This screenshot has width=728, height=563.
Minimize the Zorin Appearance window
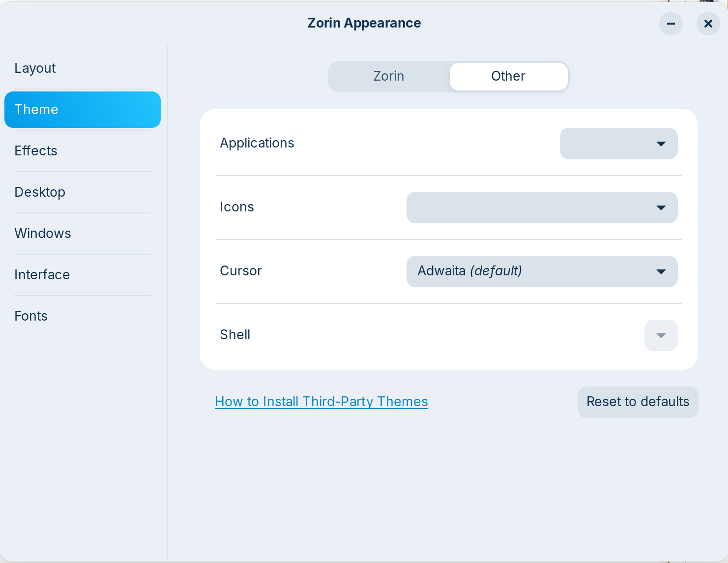[x=671, y=24]
